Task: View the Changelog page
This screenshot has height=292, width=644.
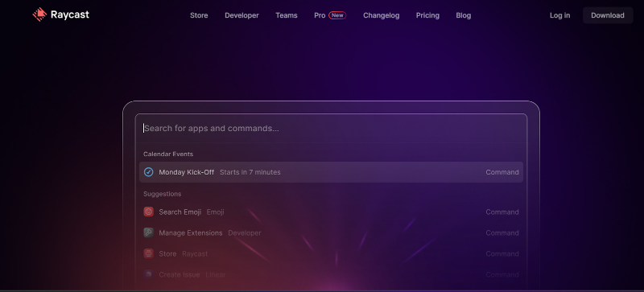Action: coord(381,15)
